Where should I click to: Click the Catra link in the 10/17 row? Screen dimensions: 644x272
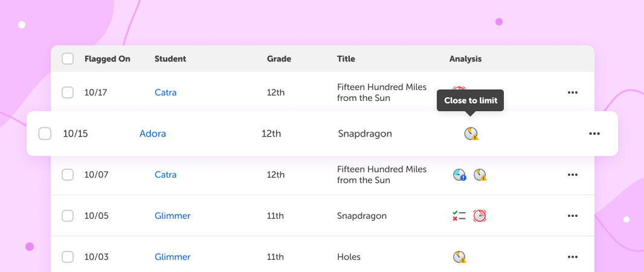pyautogui.click(x=166, y=92)
